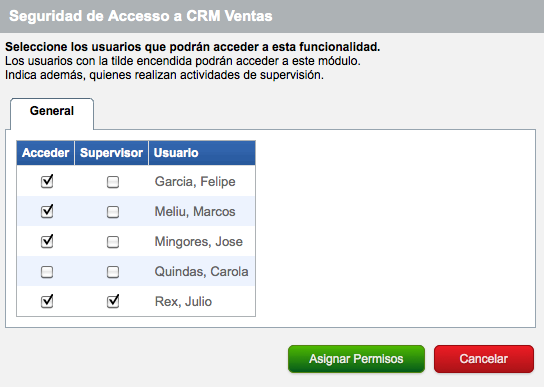Uncheck Acceder for Rex, Julio

pos(47,302)
